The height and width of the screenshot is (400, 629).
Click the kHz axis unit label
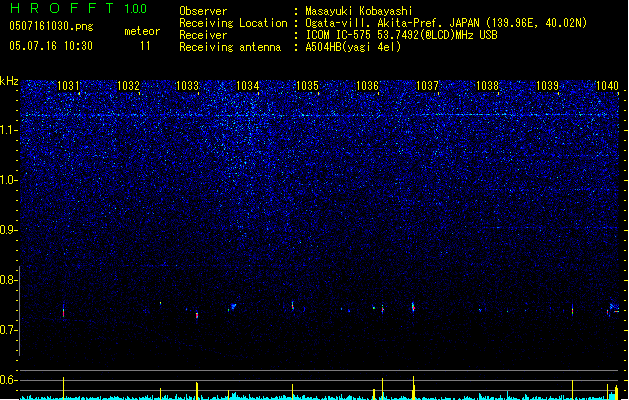click(x=9, y=81)
